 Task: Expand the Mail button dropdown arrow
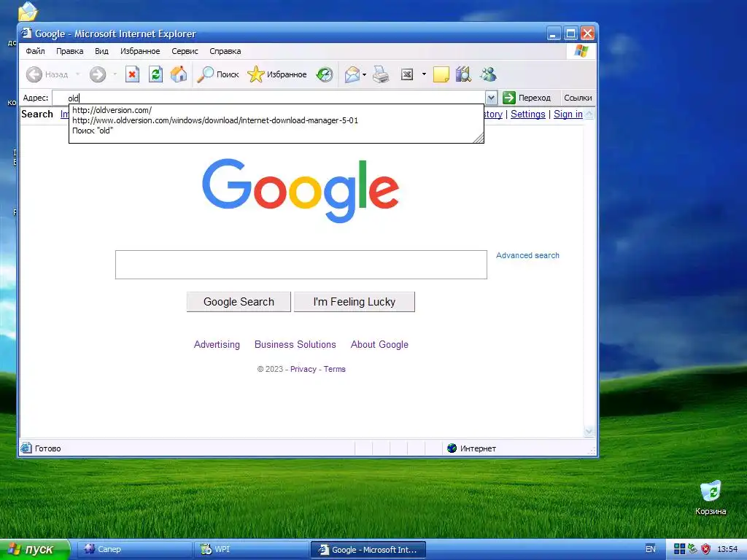tap(365, 74)
